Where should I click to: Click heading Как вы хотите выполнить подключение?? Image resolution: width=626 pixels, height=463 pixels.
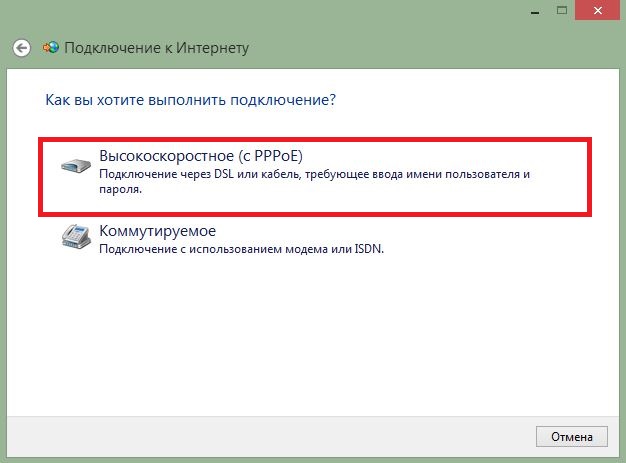(x=190, y=100)
